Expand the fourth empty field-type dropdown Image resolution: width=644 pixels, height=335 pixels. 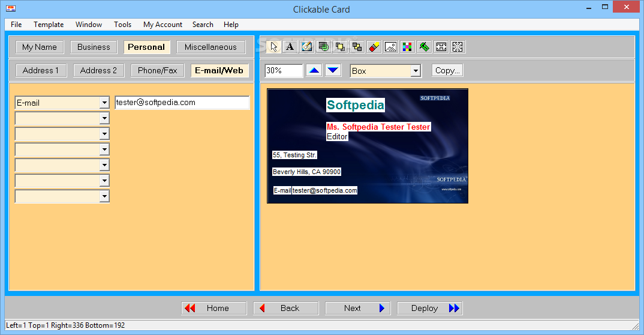tap(104, 149)
